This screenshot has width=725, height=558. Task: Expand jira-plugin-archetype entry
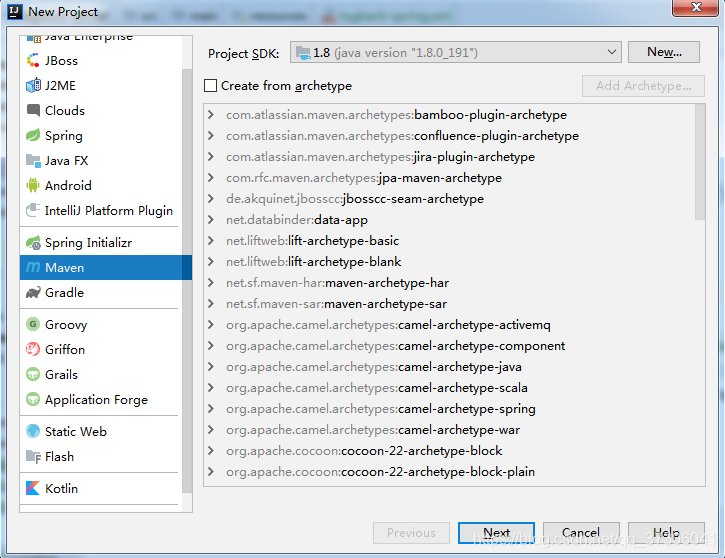211,156
